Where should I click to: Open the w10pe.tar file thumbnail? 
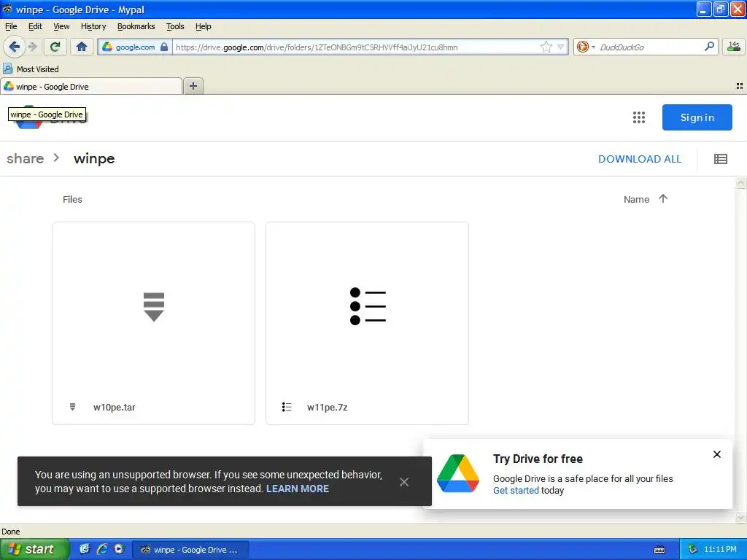tap(153, 306)
